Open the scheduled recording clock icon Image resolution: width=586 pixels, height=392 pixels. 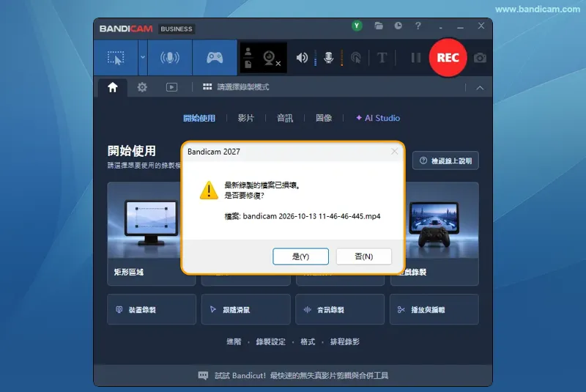(x=398, y=26)
